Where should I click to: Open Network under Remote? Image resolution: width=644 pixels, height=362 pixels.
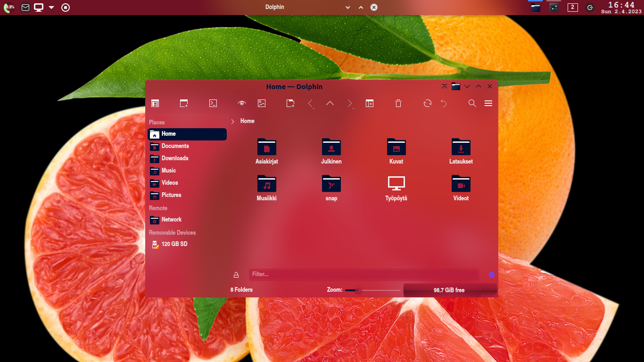(187, 220)
